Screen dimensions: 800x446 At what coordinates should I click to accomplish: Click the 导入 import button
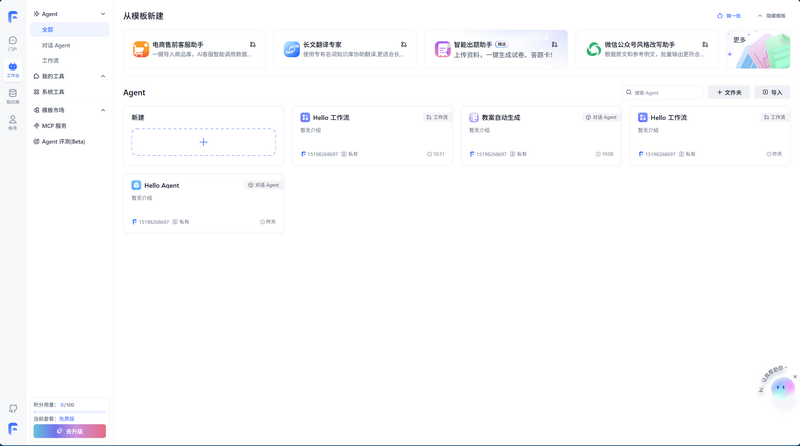click(x=772, y=92)
